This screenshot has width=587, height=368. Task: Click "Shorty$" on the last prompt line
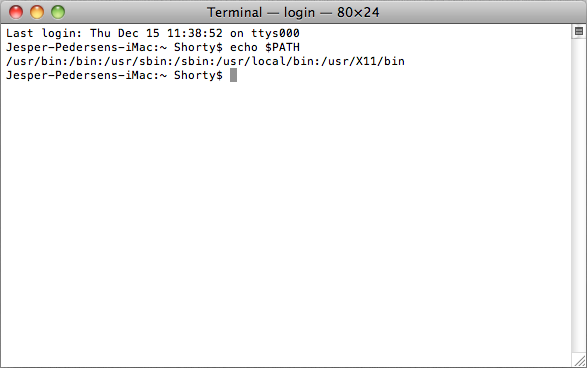[198, 75]
